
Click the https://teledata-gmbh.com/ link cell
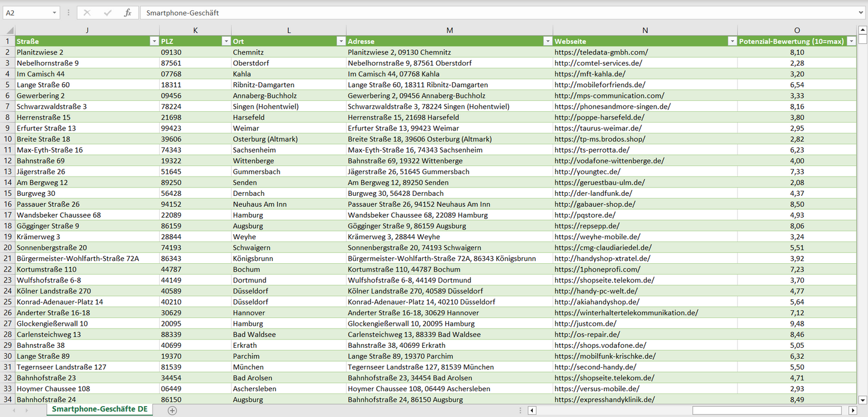click(x=601, y=52)
